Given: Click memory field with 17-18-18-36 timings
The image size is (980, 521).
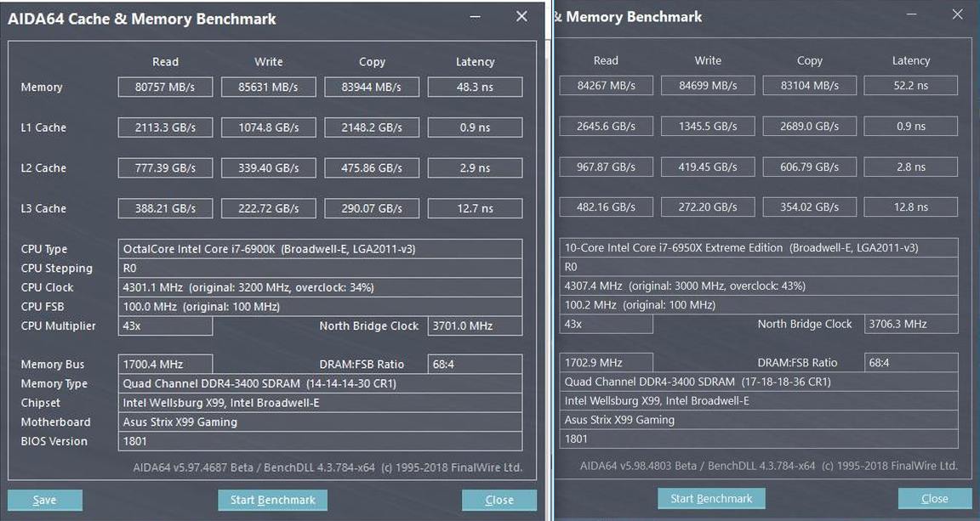Looking at the screenshot, I should (758, 382).
